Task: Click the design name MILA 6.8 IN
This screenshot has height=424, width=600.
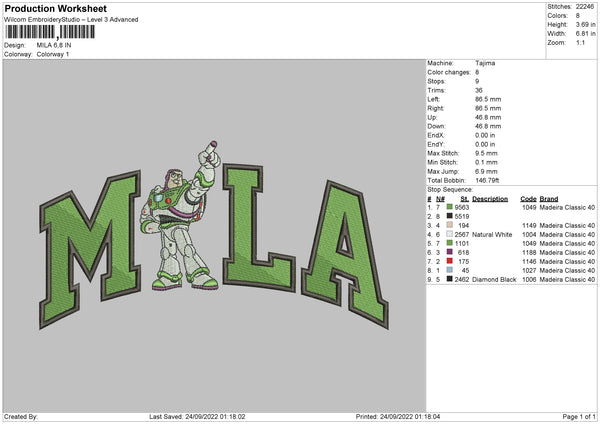Action: tap(54, 45)
